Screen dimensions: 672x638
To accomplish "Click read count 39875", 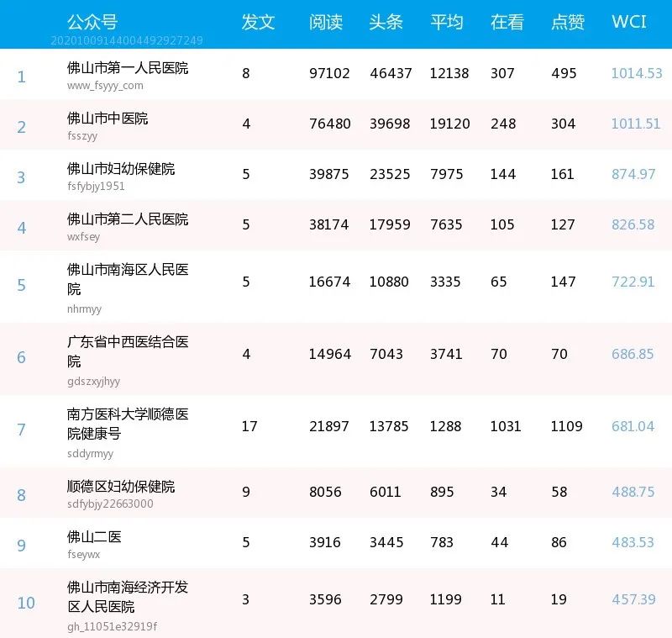I will tap(329, 174).
